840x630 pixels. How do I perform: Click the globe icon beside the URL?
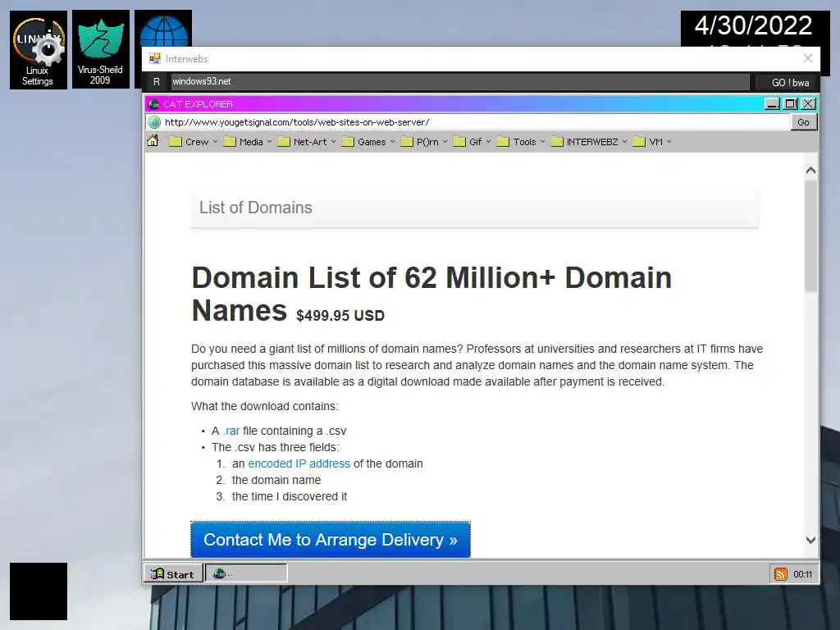click(154, 122)
